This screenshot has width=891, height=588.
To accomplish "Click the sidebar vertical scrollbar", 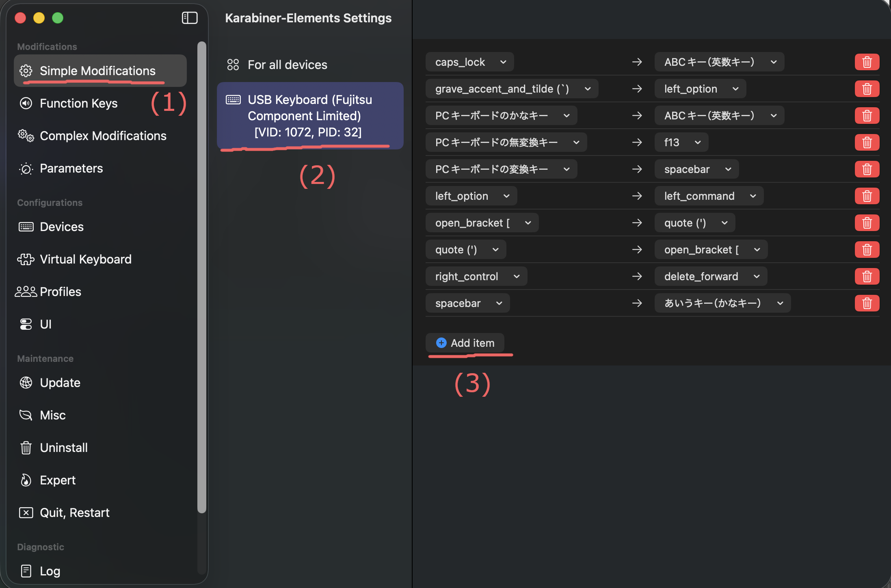I will pos(202,277).
